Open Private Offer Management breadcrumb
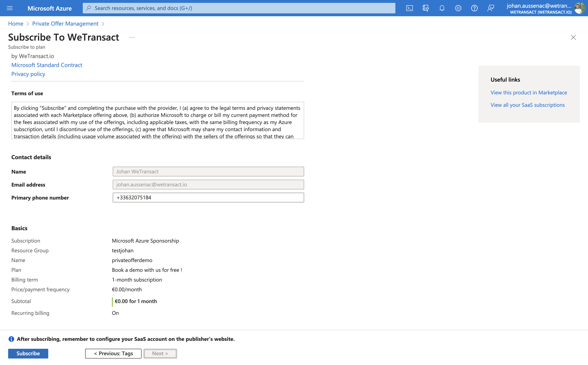Screen dimensions: 588x365 coord(65,24)
